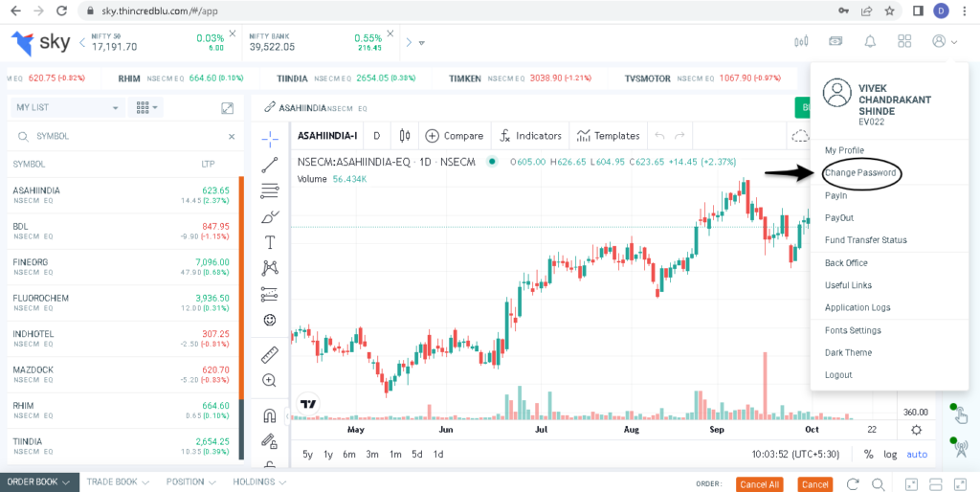Click the Cancel All orders button
Viewport: 980px width, 492px height.
point(759,484)
